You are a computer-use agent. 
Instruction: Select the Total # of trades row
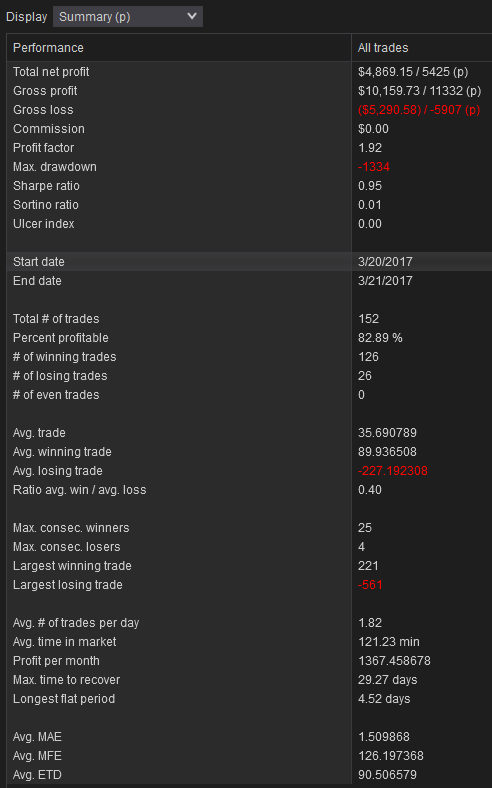(249, 319)
